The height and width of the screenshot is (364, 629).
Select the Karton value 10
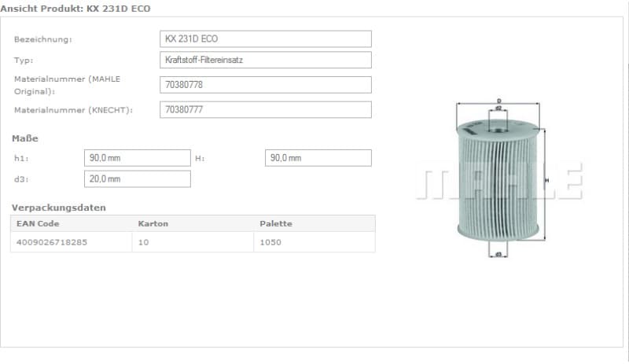tap(143, 242)
